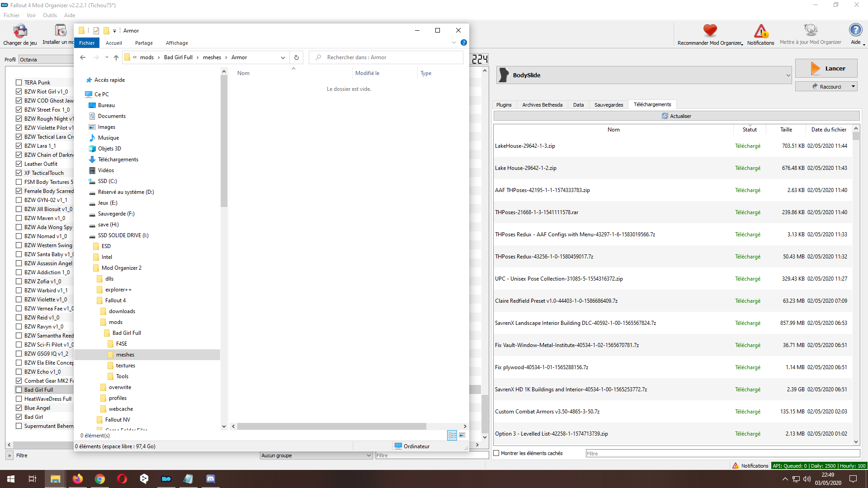Toggle Montrer les éléments cachés checkbox

pyautogui.click(x=496, y=453)
